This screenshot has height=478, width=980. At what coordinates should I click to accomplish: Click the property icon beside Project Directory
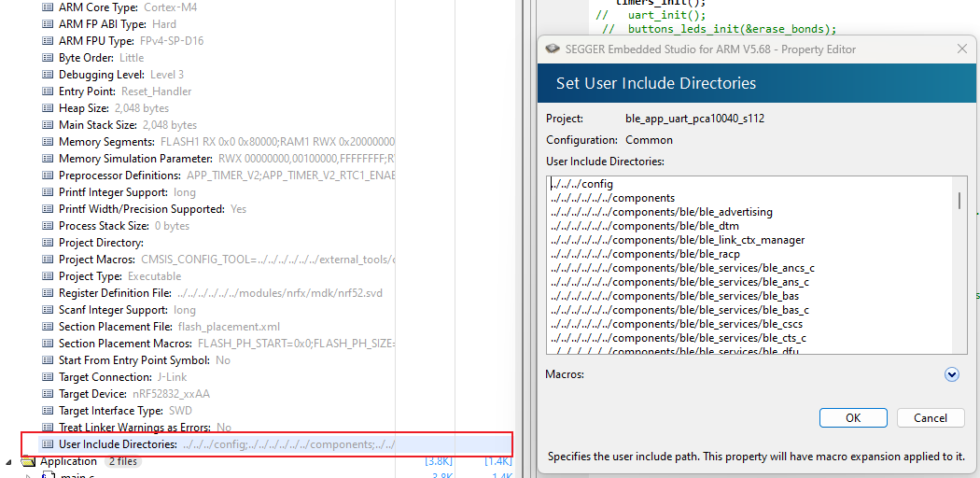coord(47,243)
